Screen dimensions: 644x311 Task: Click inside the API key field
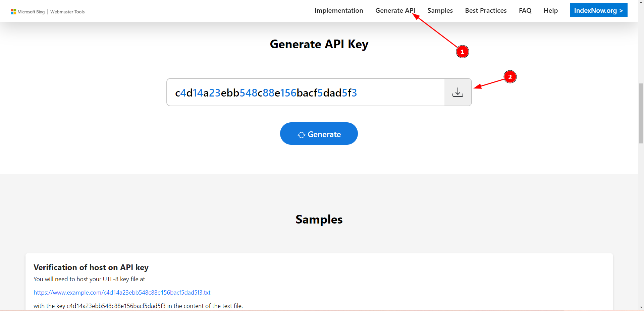pyautogui.click(x=305, y=92)
